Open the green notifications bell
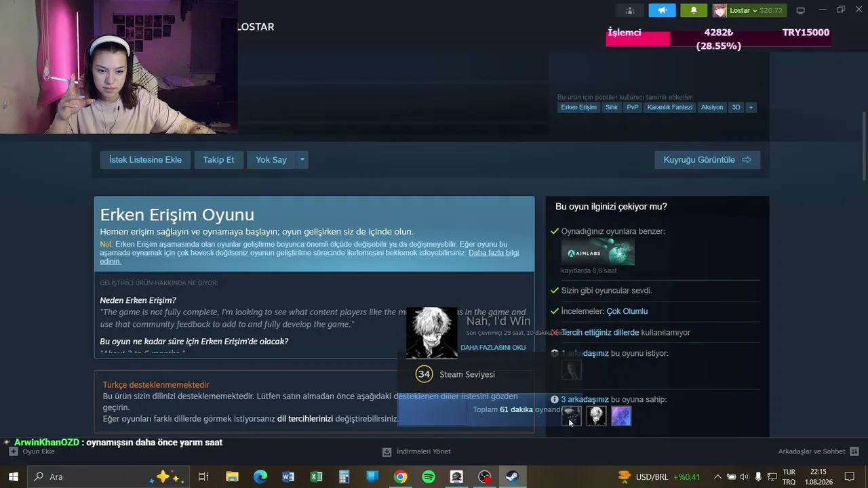 [694, 10]
